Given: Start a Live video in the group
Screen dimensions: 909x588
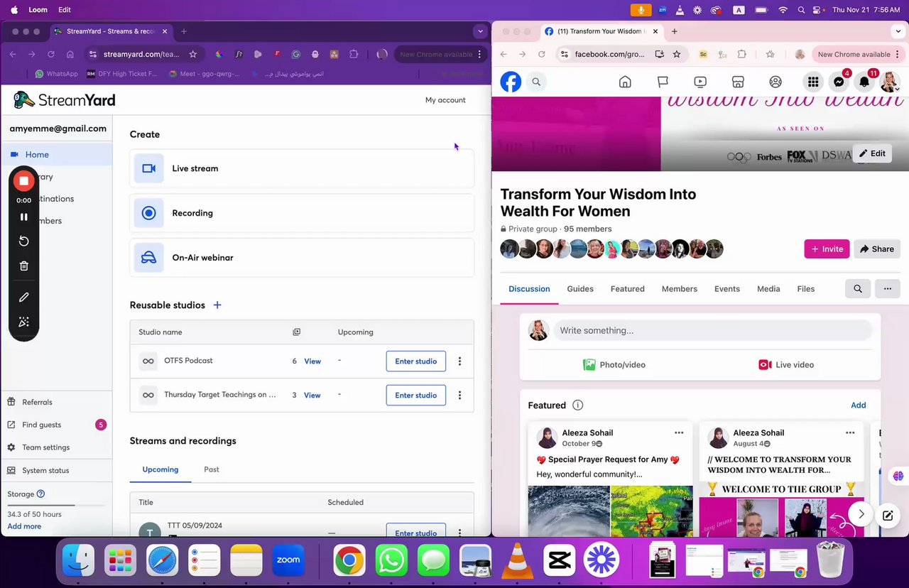Looking at the screenshot, I should [786, 364].
